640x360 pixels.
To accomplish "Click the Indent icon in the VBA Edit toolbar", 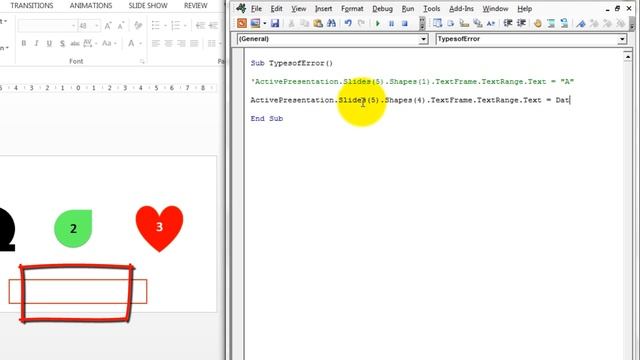I will pos(508,23).
